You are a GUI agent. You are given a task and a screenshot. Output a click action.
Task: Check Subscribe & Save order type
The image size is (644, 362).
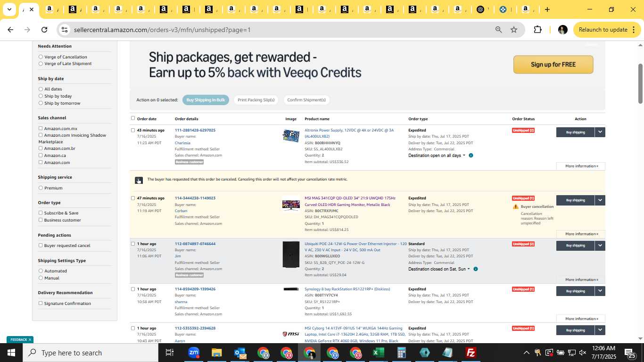[41, 213]
